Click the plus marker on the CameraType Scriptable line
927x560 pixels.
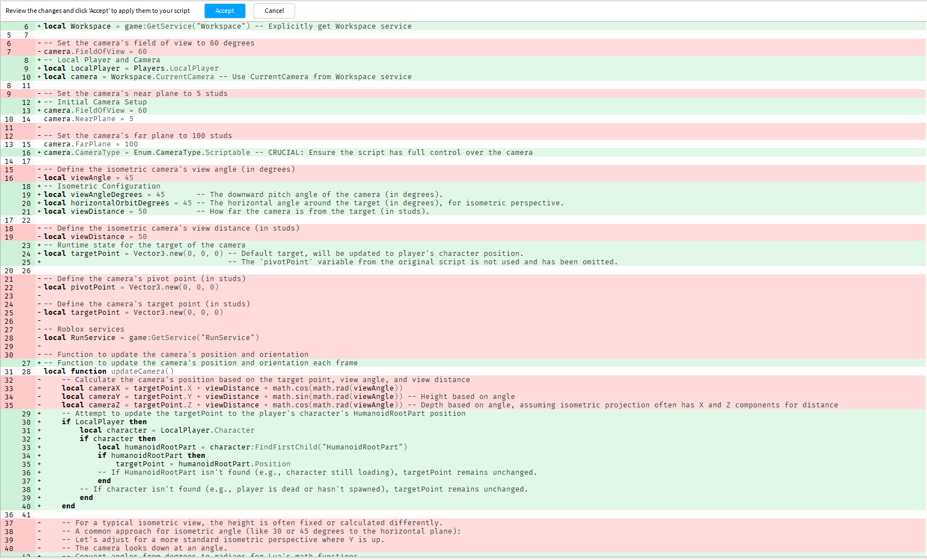38,152
